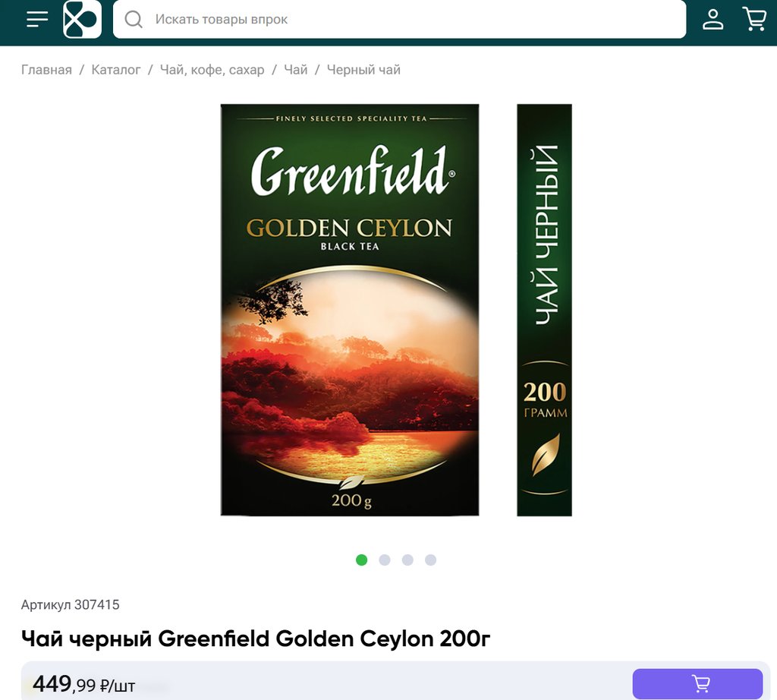Open the shopping cart icon in header
The image size is (777, 700).
pos(754,19)
